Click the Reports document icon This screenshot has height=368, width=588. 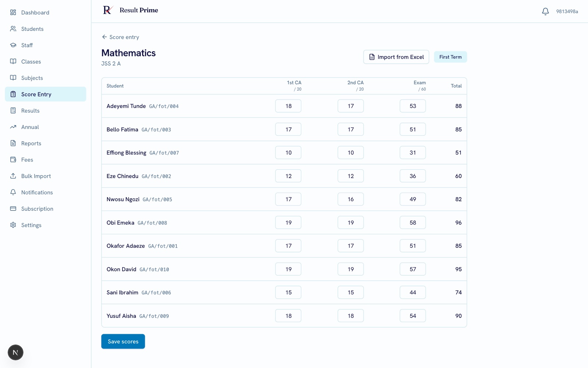tap(13, 143)
